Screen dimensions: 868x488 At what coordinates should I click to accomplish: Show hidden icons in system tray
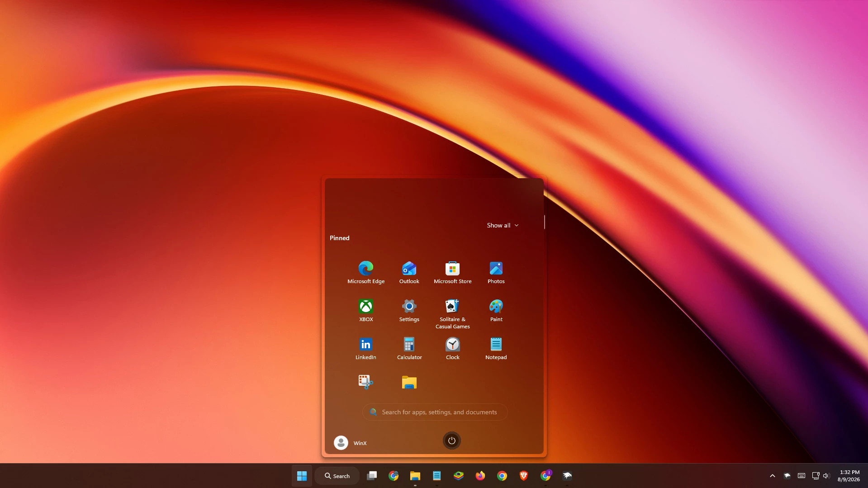pyautogui.click(x=773, y=476)
